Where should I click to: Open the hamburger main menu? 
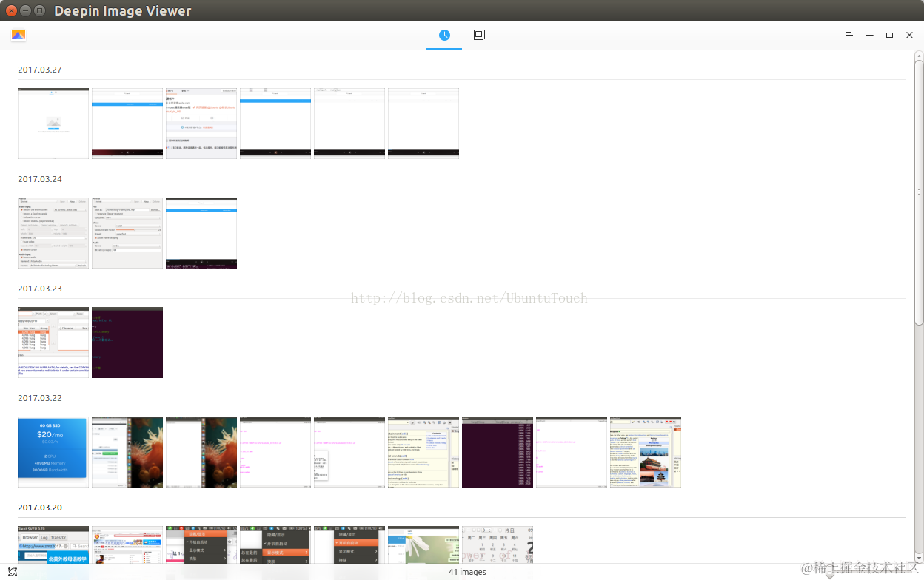point(849,35)
